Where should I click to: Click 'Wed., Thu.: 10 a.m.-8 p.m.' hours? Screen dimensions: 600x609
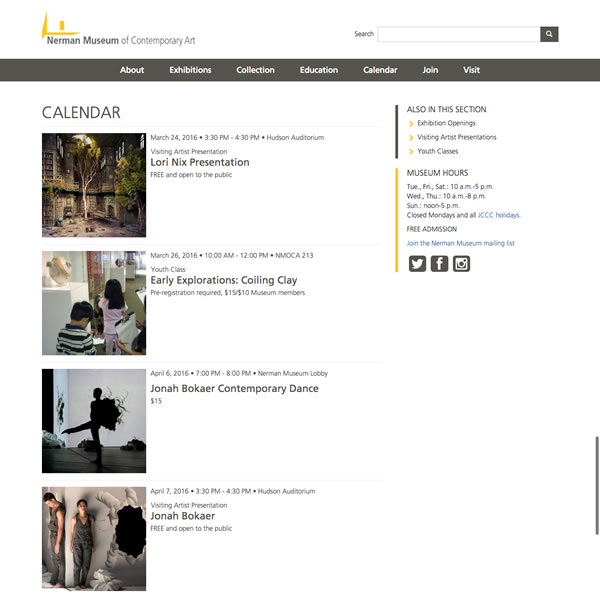(446, 196)
